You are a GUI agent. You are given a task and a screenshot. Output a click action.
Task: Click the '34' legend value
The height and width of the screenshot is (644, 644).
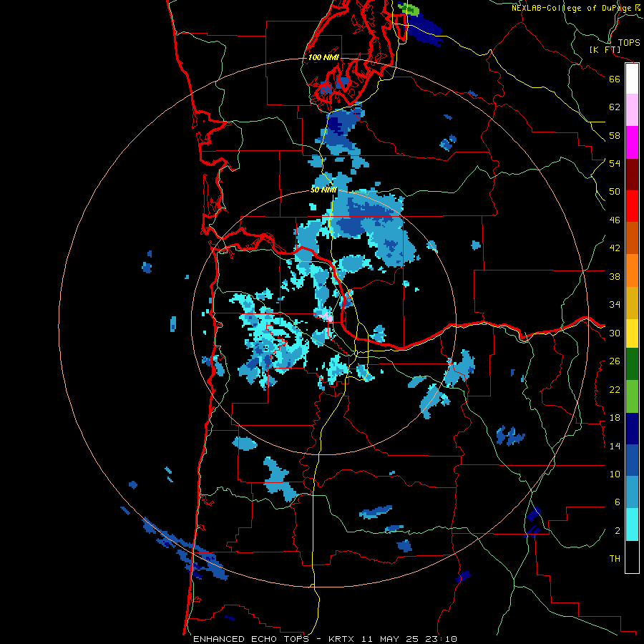coord(615,304)
